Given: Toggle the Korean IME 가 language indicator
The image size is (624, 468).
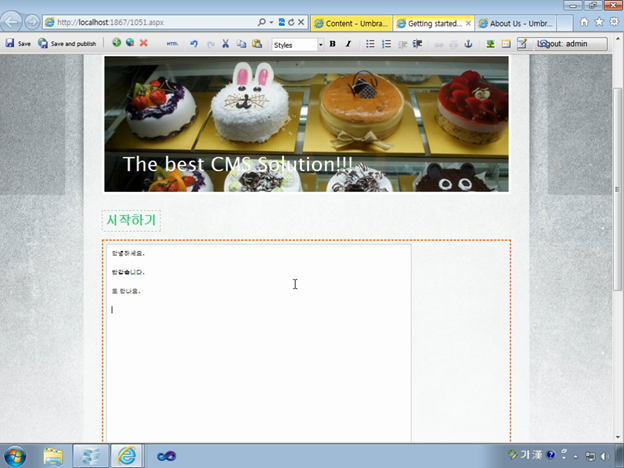Looking at the screenshot, I should [x=526, y=454].
